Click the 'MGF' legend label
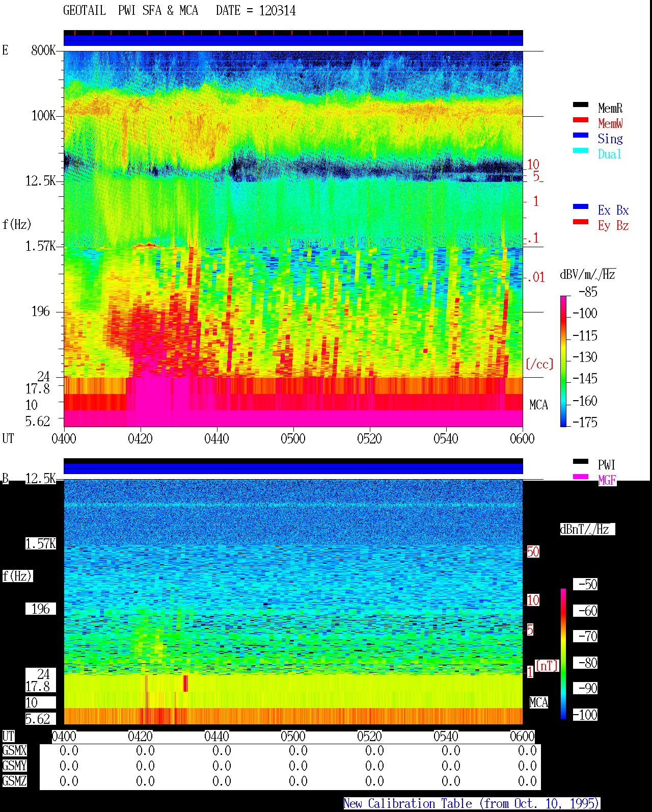This screenshot has height=812, width=652. (607, 480)
